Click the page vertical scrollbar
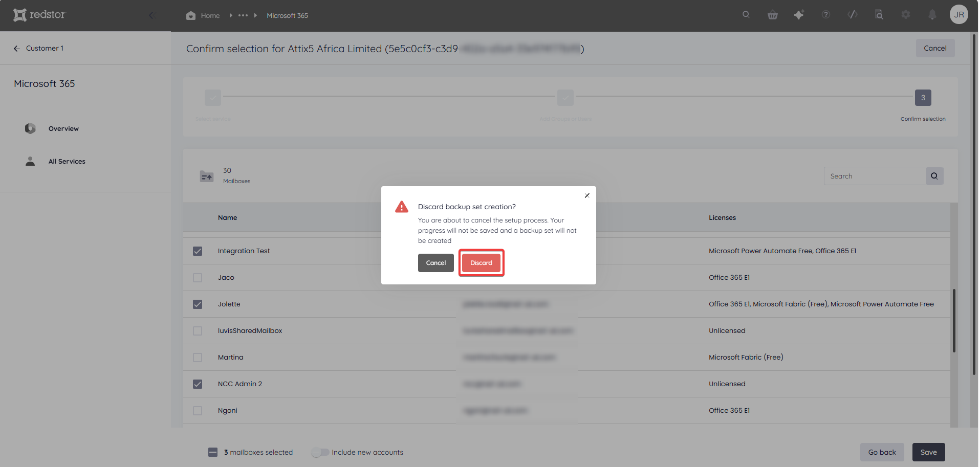The height and width of the screenshot is (467, 980). point(974,205)
